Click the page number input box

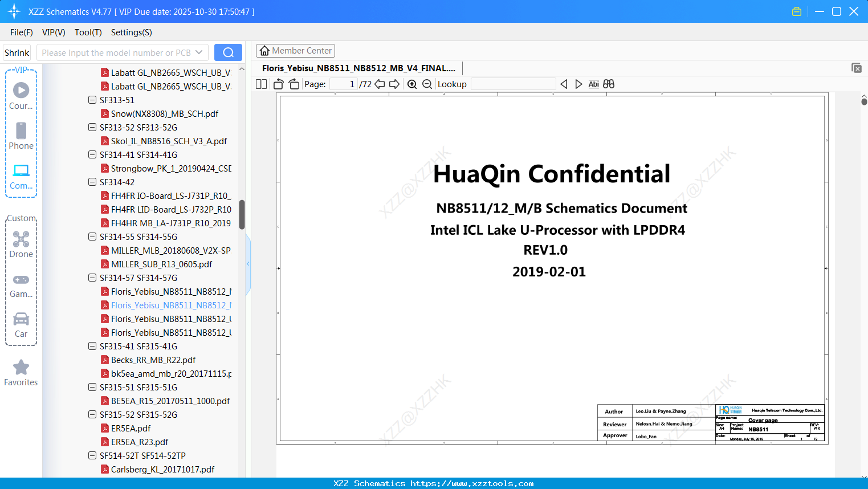pyautogui.click(x=343, y=84)
